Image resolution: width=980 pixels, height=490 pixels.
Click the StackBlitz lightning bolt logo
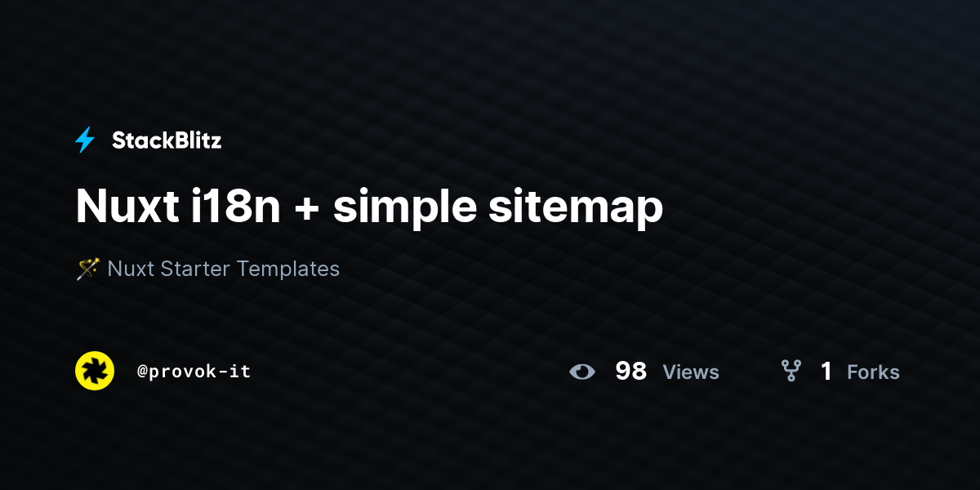[85, 140]
